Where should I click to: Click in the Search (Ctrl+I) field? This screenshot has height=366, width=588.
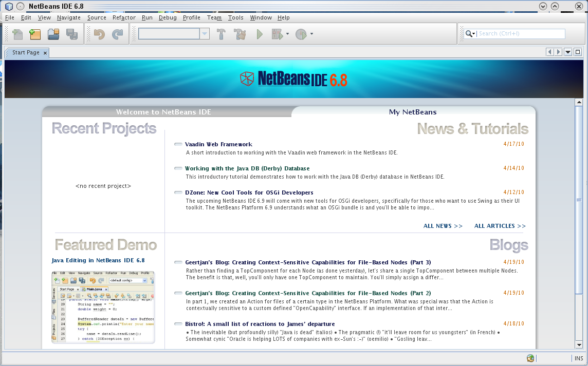point(521,34)
